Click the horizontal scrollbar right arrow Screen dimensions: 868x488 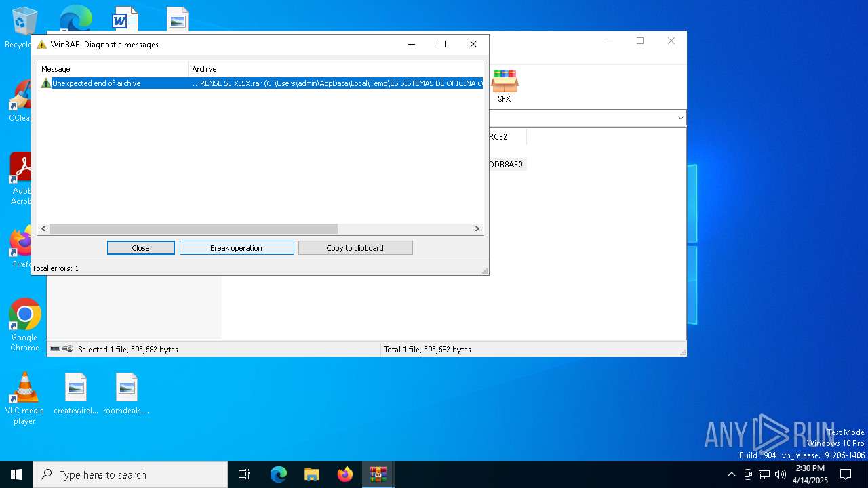pos(477,229)
